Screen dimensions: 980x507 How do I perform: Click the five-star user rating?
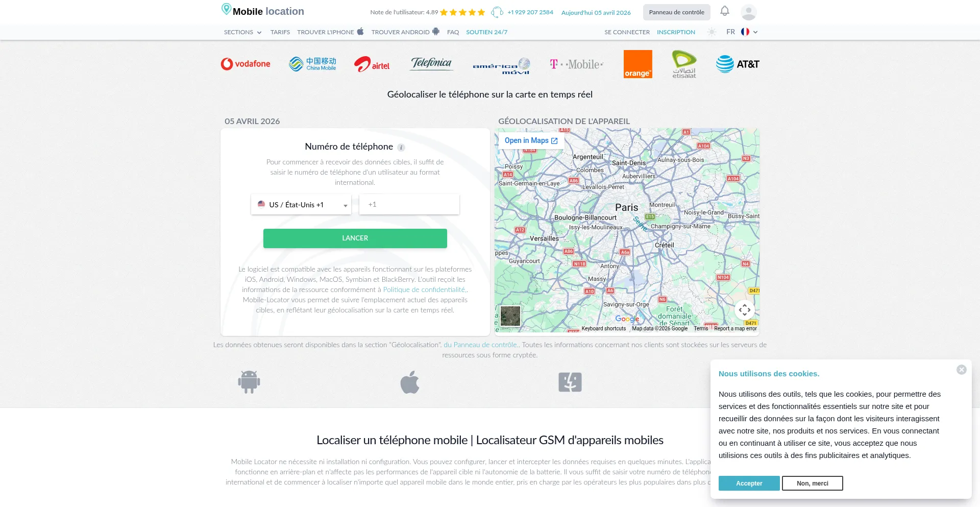tap(462, 12)
